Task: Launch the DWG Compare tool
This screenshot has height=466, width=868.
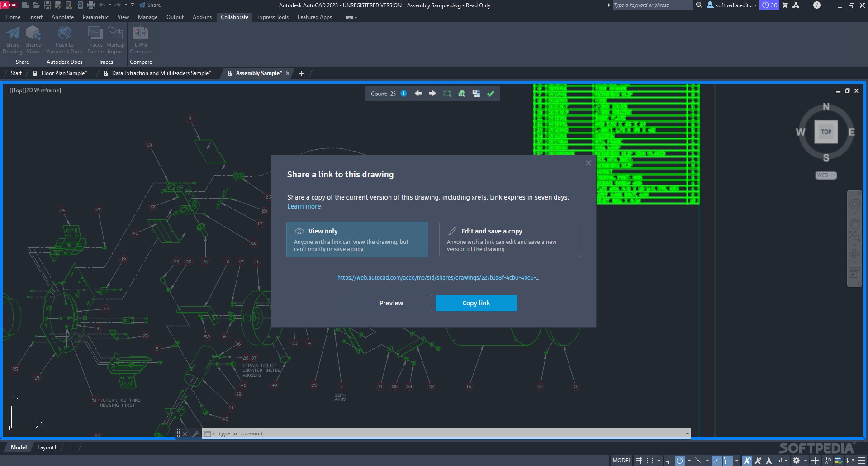Action: pyautogui.click(x=141, y=40)
